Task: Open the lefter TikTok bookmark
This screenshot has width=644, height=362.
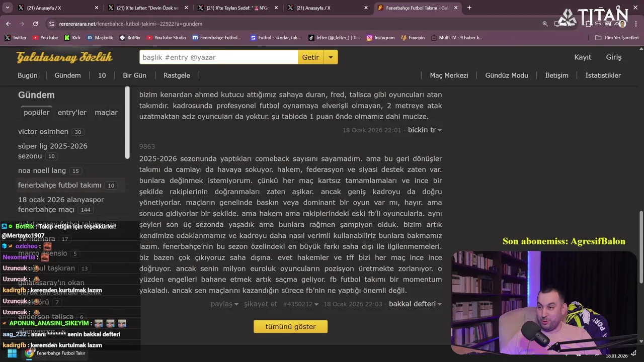Action: click(334, 38)
